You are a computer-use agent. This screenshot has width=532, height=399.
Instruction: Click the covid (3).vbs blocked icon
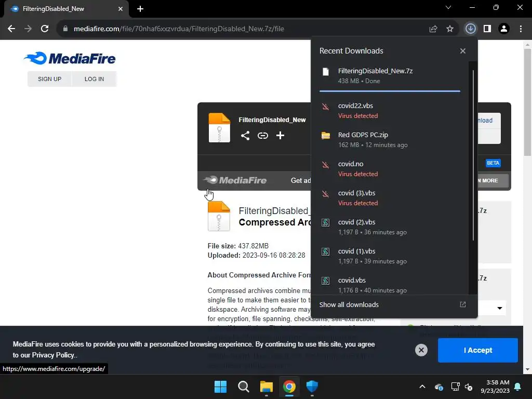pos(325,194)
